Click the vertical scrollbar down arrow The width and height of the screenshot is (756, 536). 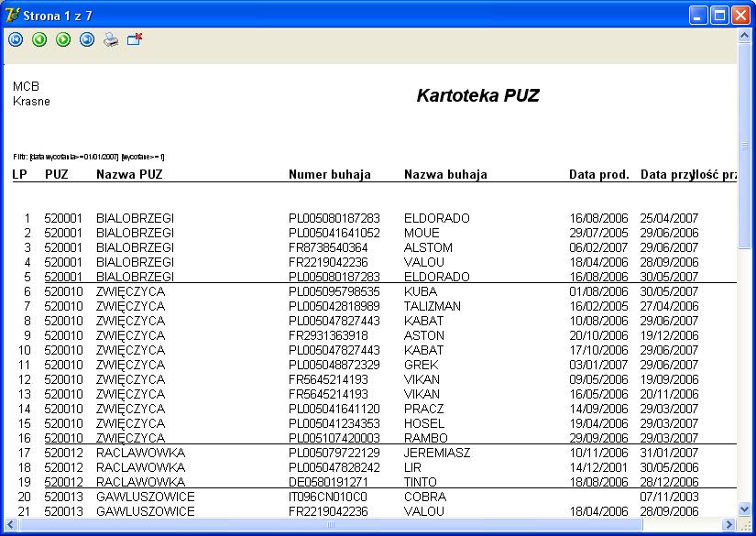click(744, 509)
